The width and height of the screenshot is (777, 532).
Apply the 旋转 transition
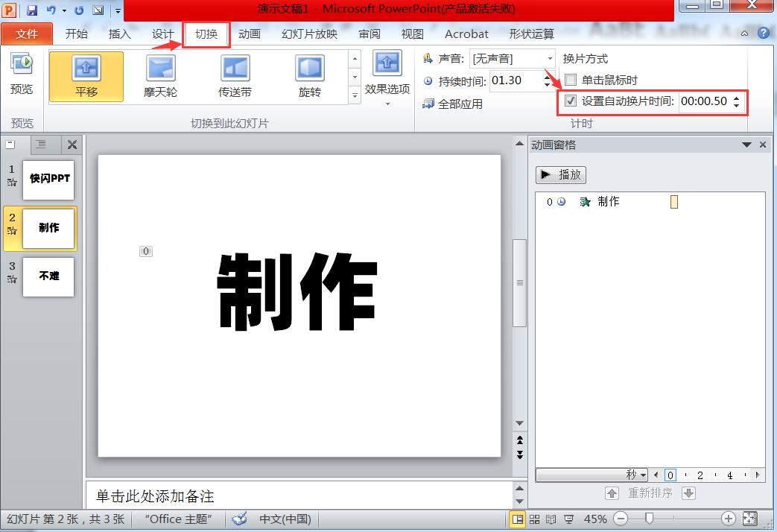point(309,75)
